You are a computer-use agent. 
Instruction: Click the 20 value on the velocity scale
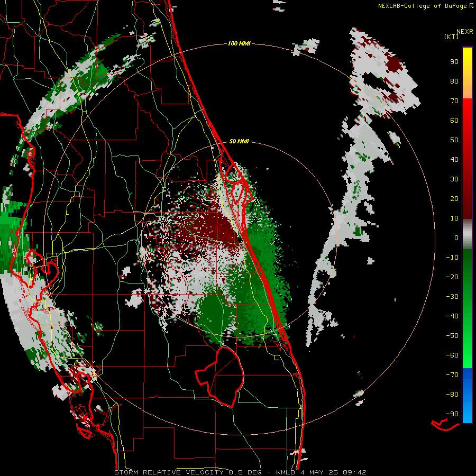(454, 199)
